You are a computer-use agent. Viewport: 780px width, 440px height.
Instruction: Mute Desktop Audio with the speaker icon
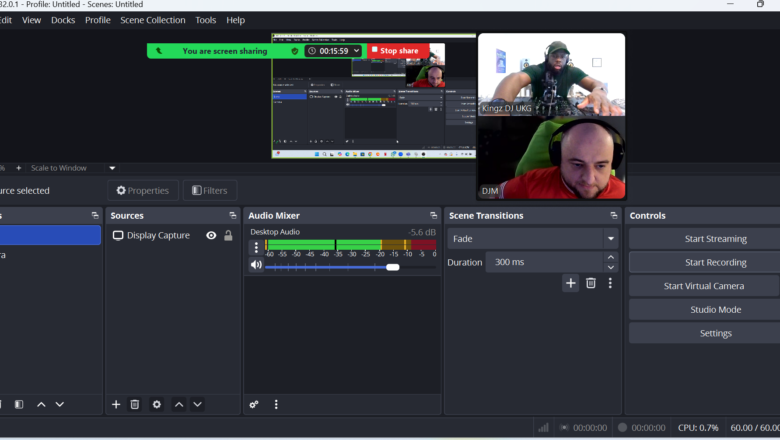256,266
